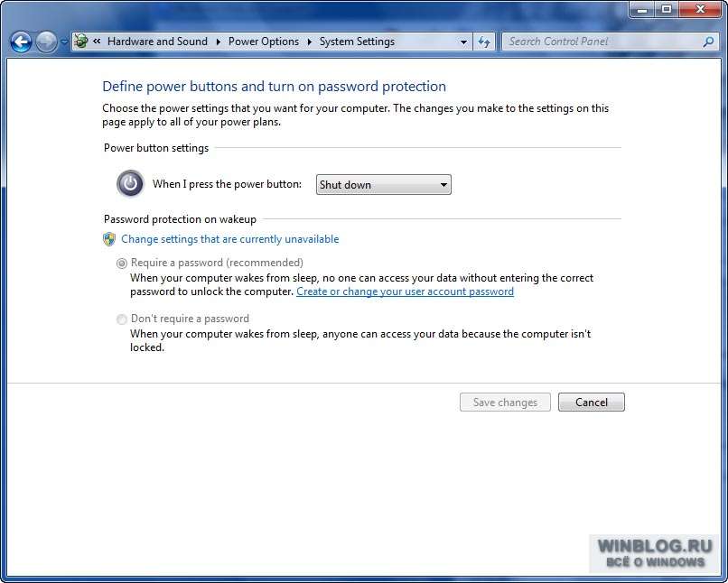The image size is (728, 583).
Task: Open Create or change your user account password
Action: click(x=405, y=291)
